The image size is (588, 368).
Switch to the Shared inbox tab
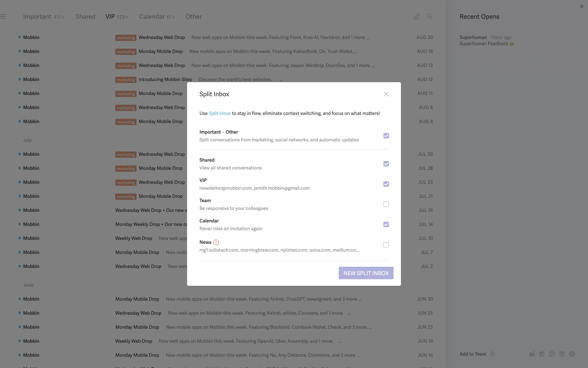point(85,17)
